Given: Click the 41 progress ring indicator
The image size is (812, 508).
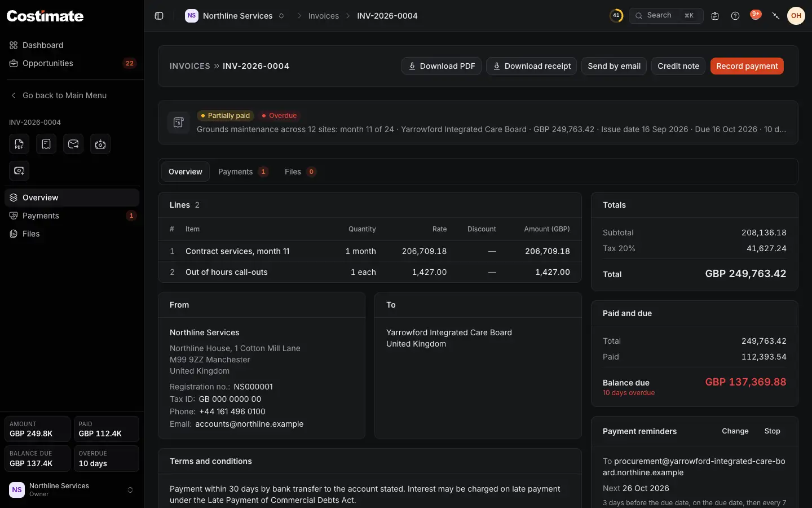Looking at the screenshot, I should pos(616,16).
